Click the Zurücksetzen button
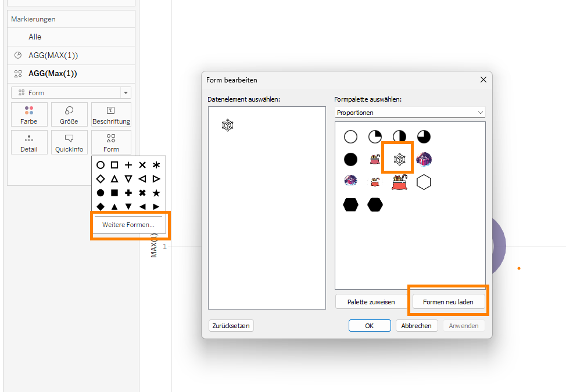566x392 pixels. click(231, 326)
